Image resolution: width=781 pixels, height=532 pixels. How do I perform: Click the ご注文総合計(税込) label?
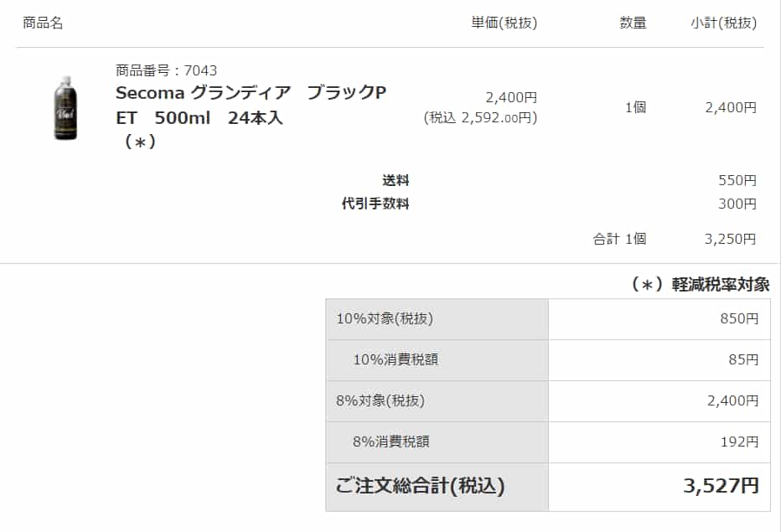420,486
